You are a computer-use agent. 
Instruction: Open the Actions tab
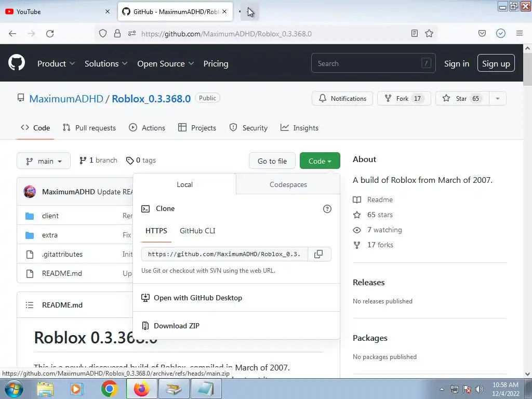[147, 128]
